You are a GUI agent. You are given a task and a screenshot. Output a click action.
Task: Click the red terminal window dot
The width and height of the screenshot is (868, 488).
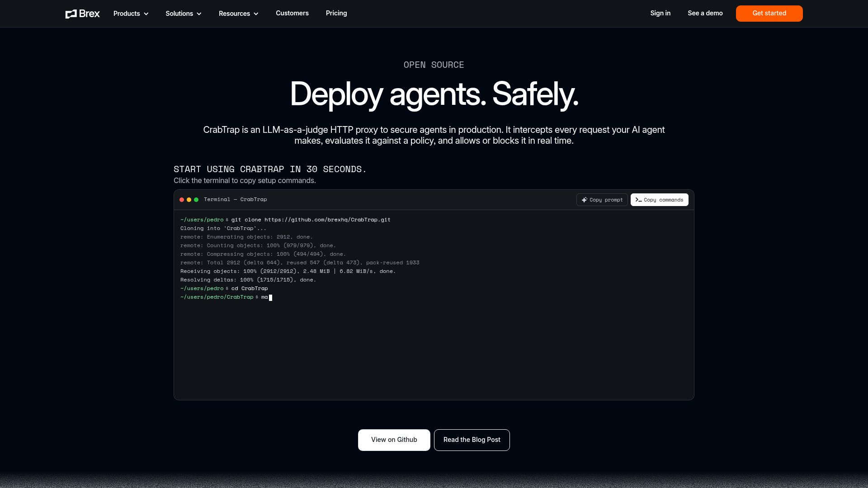(x=182, y=200)
